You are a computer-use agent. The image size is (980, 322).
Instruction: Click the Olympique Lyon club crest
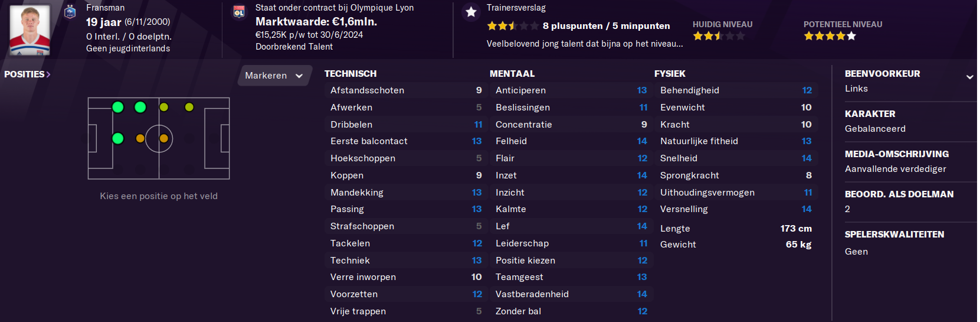pyautogui.click(x=239, y=12)
